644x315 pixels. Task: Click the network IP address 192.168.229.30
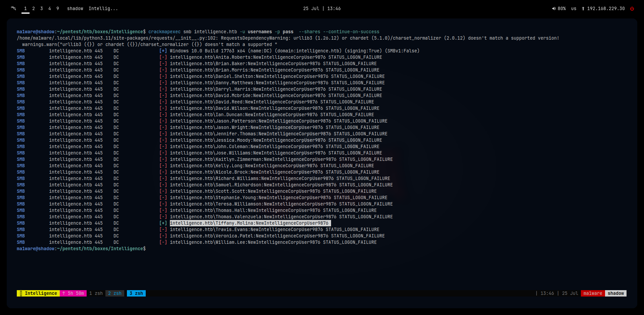tap(606, 9)
